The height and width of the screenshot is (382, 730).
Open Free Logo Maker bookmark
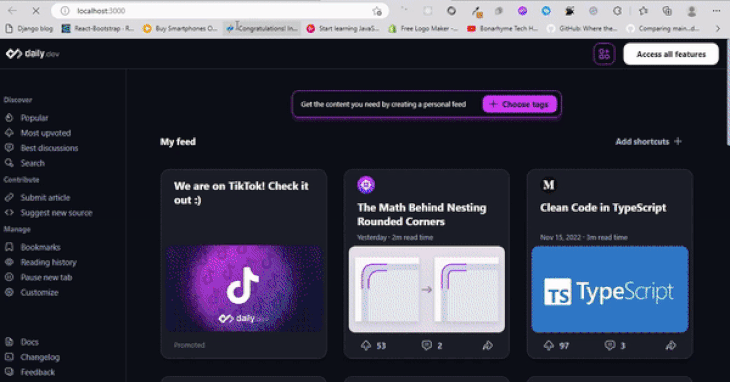click(423, 28)
